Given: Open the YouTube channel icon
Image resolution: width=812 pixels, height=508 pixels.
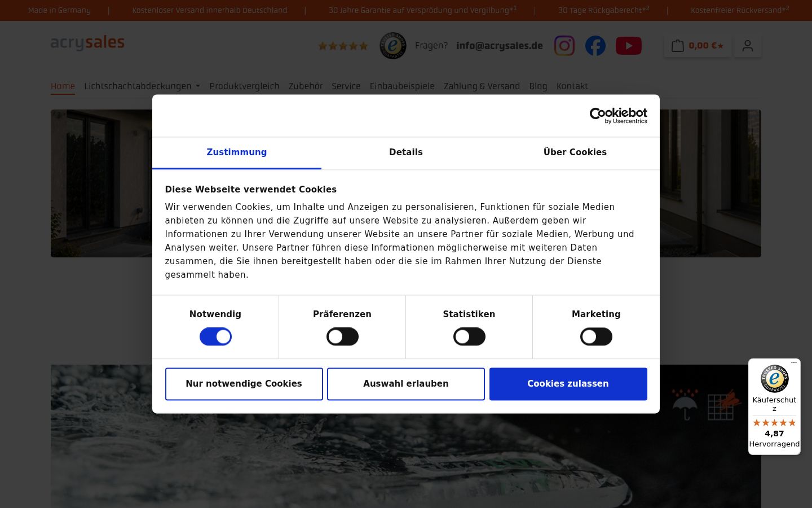Looking at the screenshot, I should 628,46.
